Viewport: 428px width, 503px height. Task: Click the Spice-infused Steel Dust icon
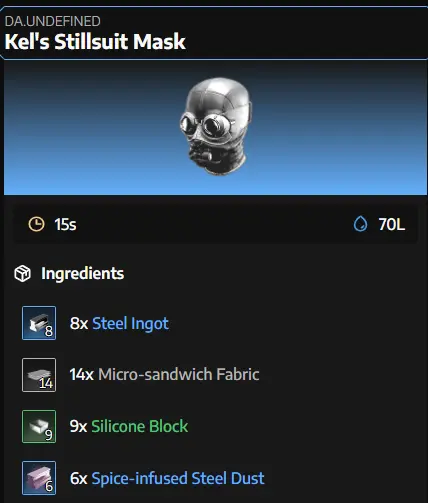coord(39,478)
